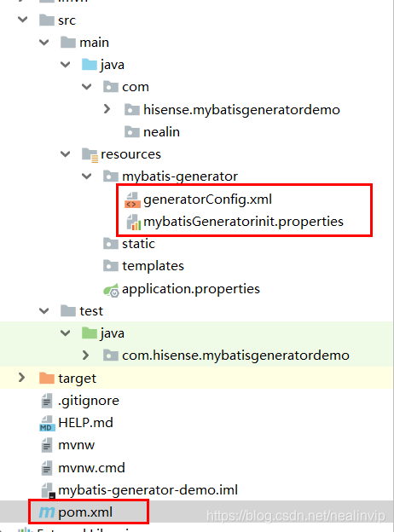Viewport: 394px width, 532px height.
Task: Select the java label under main
Action: point(113,65)
